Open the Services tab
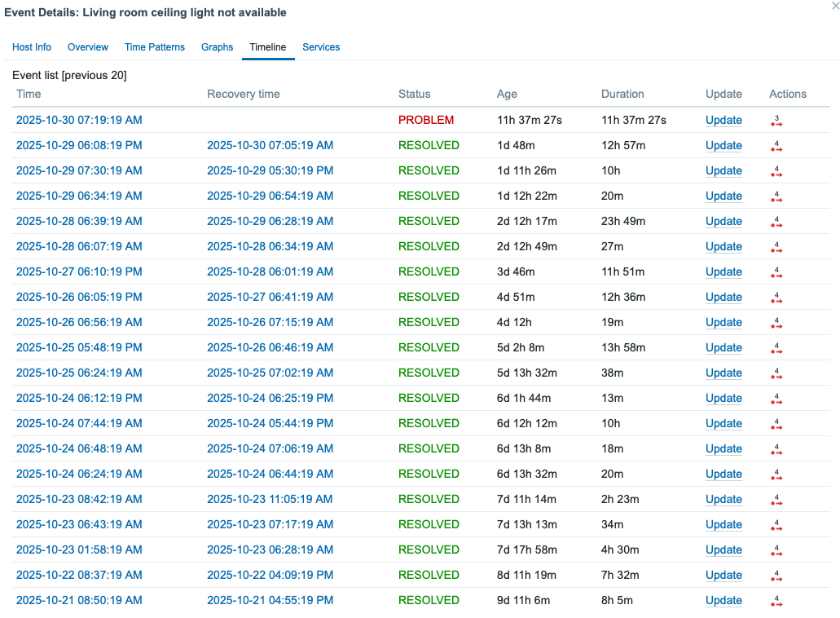The height and width of the screenshot is (618, 840). pos(321,47)
